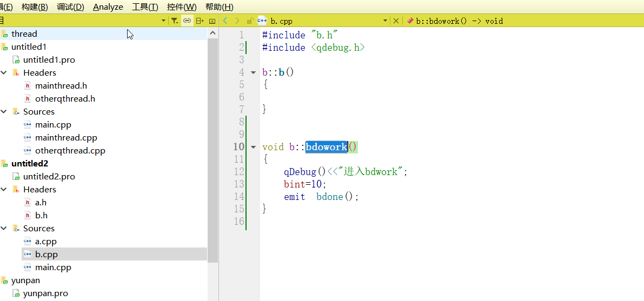Click the qDebug() call on line 12
This screenshot has height=301, width=644.
(305, 172)
